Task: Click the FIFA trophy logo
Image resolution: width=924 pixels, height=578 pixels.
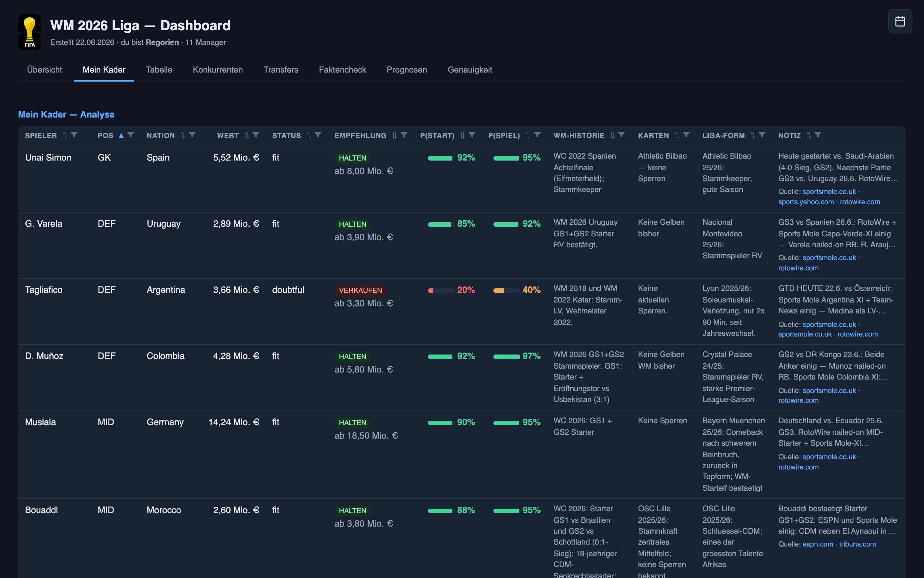Action: 30,32
